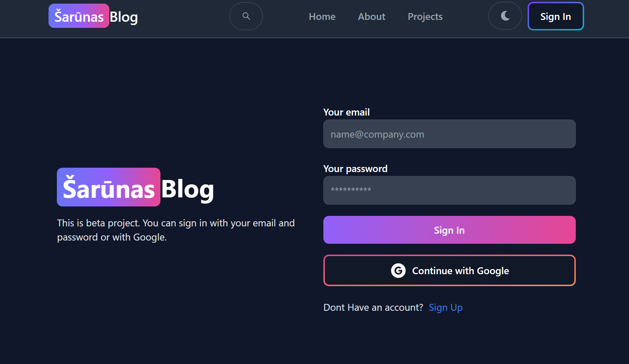Open the About page
The image size is (629, 364).
[x=372, y=17]
